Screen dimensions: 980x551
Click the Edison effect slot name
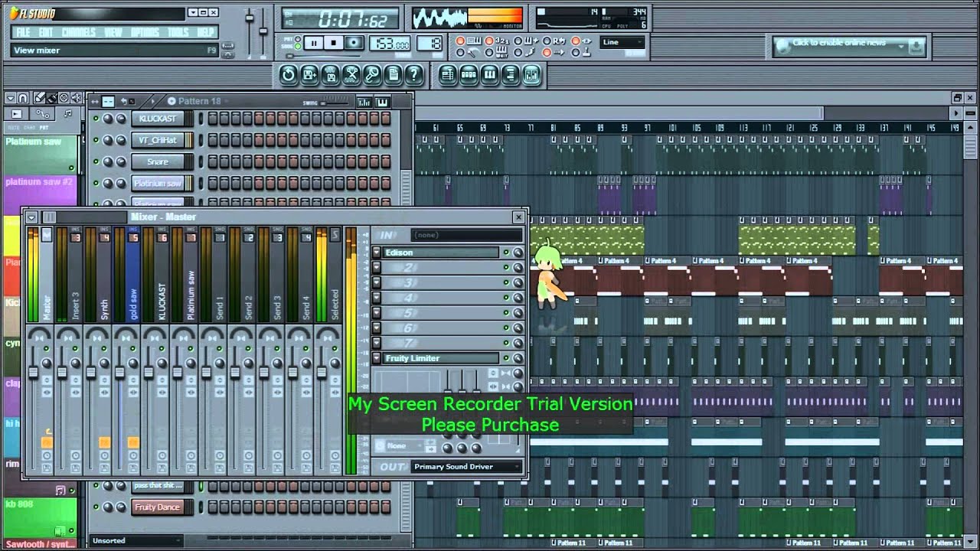(x=441, y=253)
